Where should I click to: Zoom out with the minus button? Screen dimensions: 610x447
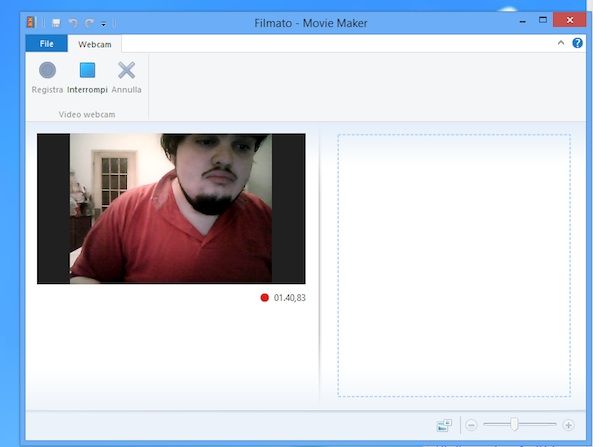(x=471, y=425)
